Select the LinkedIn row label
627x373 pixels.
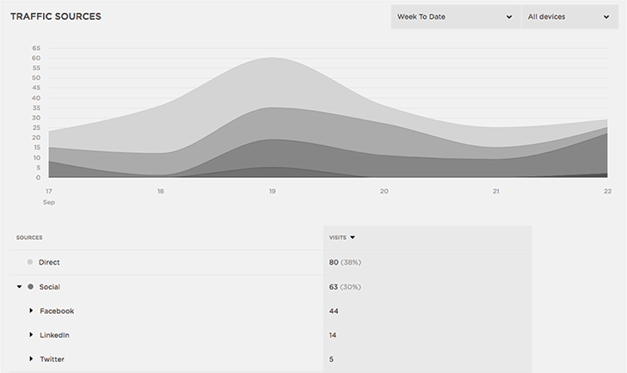coord(54,335)
